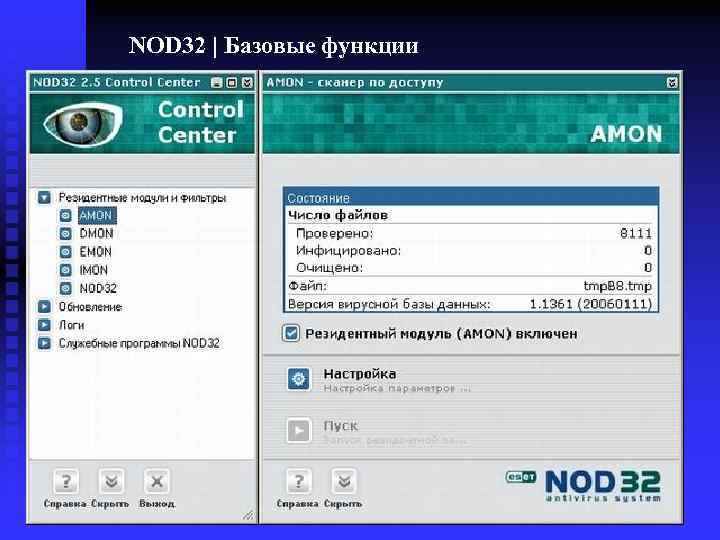Image resolution: width=720 pixels, height=540 pixels.
Task: Close the AMON scanner window
Action: point(672,83)
